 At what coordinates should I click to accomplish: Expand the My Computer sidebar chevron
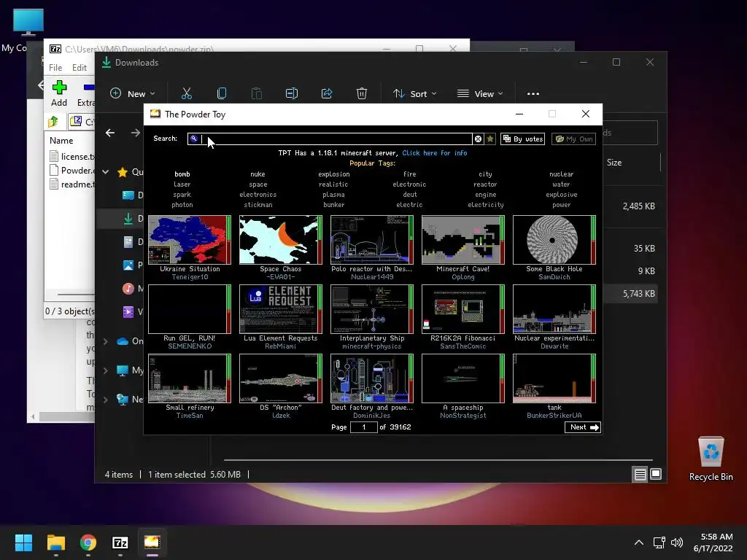pos(106,370)
